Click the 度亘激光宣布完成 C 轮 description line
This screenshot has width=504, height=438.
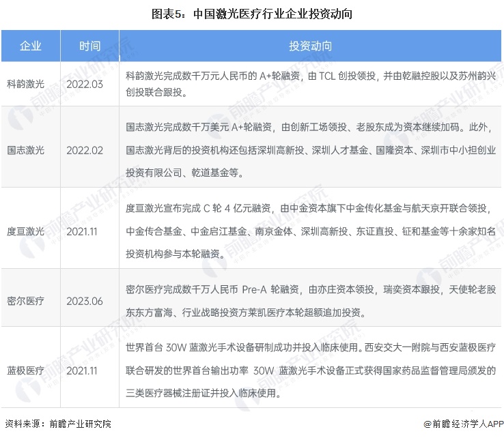308,208
